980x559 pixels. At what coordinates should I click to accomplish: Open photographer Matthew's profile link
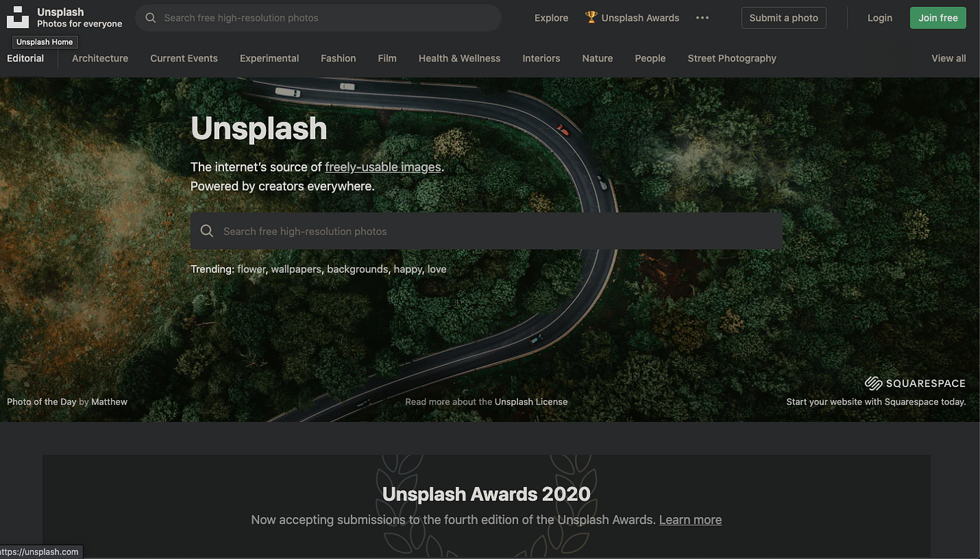point(109,402)
